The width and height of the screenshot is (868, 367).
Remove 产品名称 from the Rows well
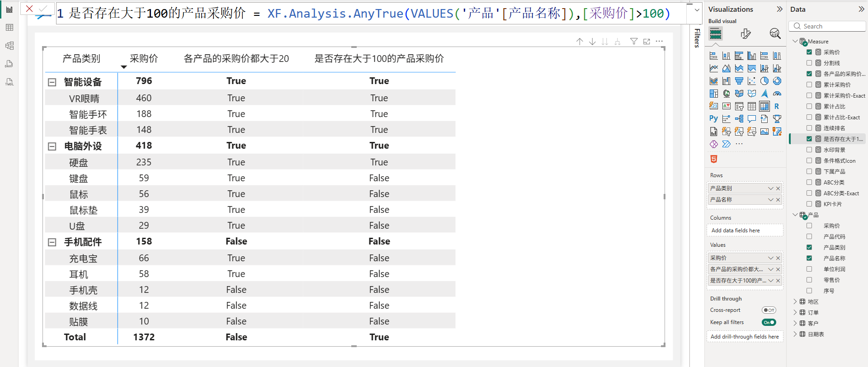(778, 200)
